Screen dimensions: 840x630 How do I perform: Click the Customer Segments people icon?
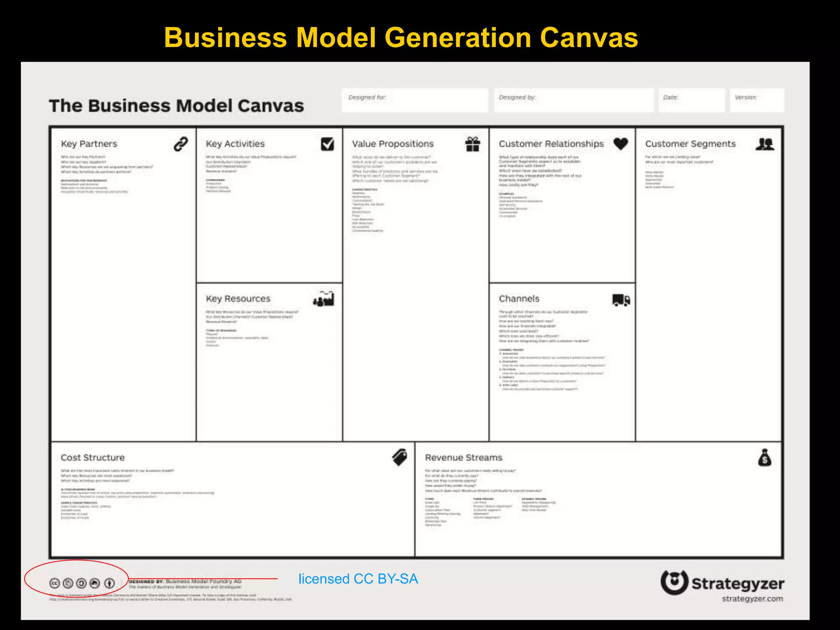pyautogui.click(x=765, y=144)
